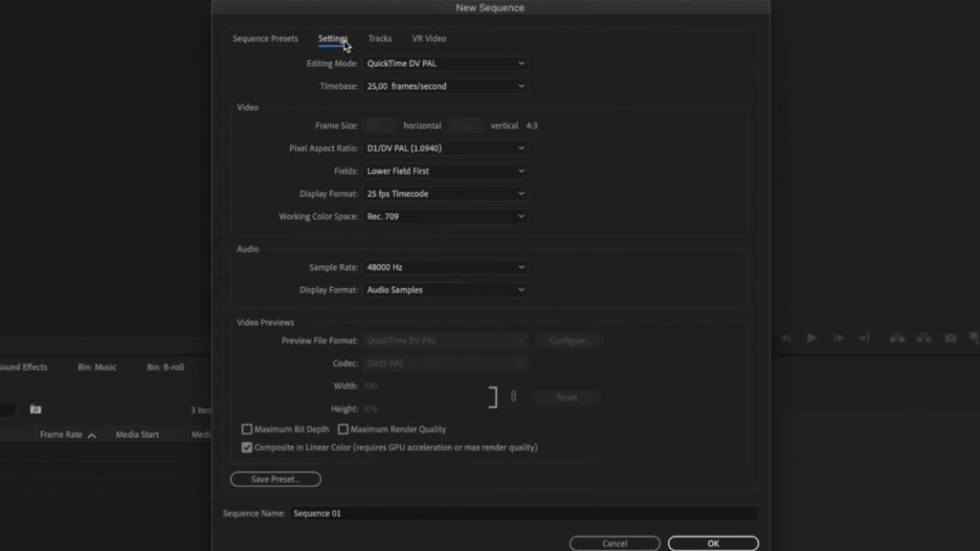
Task: Click the Frame Rate sort arrow
Action: coord(92,435)
